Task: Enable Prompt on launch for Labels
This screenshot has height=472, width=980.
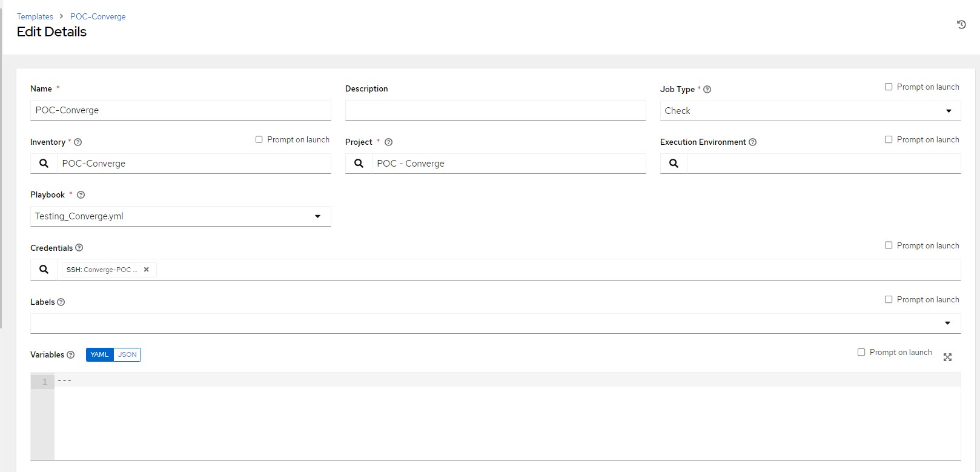Action: pyautogui.click(x=889, y=299)
